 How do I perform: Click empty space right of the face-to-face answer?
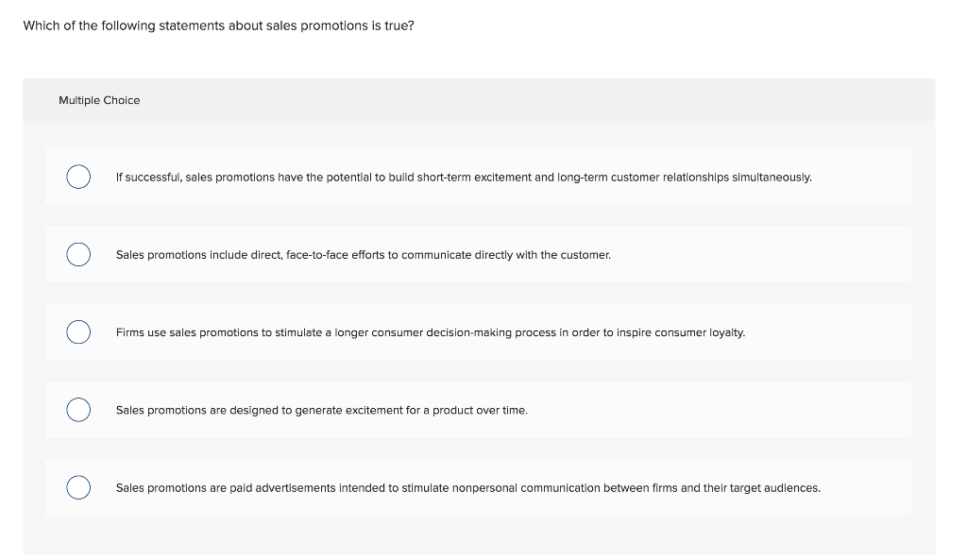click(755, 255)
